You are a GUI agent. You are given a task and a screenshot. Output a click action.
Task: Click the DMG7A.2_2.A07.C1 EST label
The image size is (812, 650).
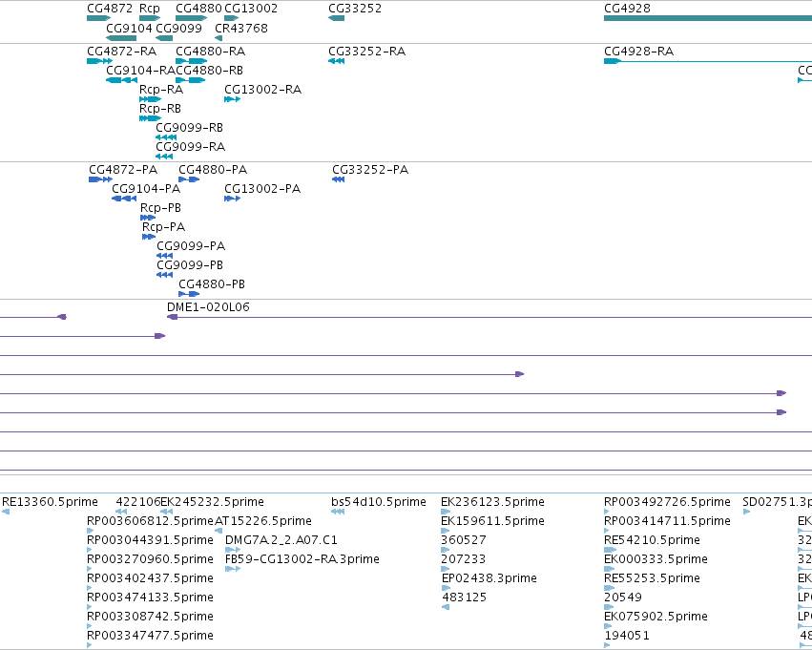[281, 541]
